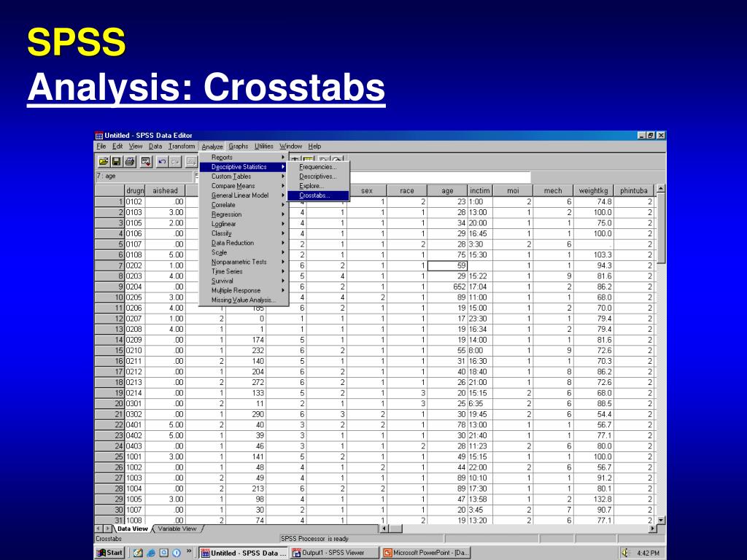Expand the Classify submenu
This screenshot has width=747, height=560.
pyautogui.click(x=244, y=233)
